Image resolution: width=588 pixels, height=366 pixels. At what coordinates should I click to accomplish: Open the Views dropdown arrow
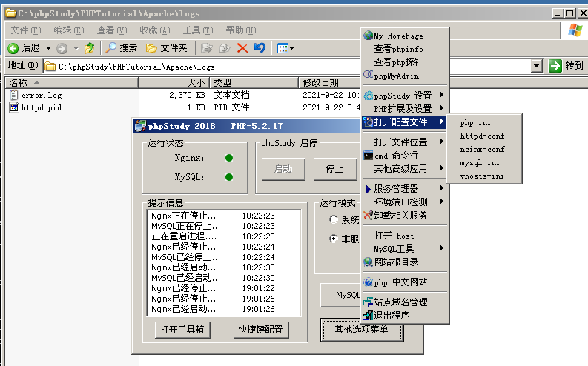click(291, 48)
